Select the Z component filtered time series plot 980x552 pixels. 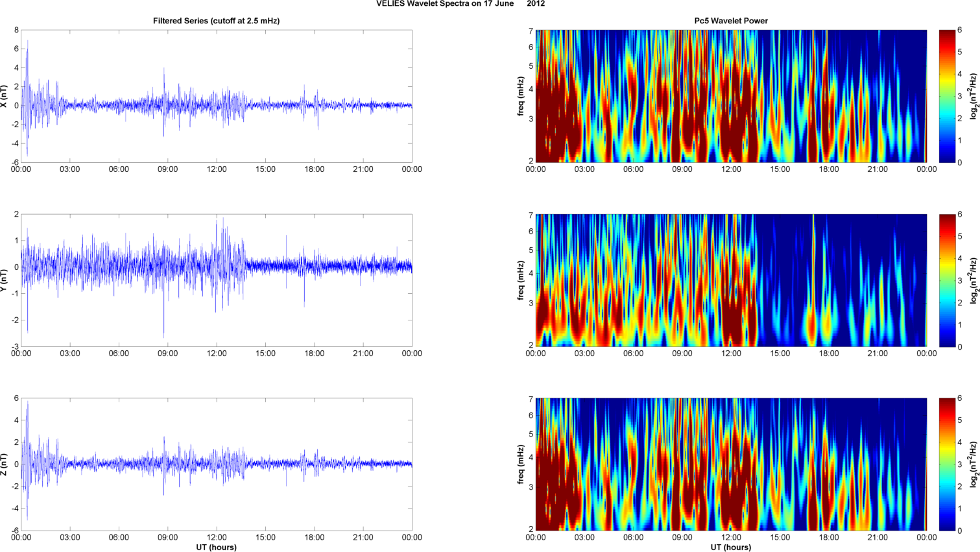pyautogui.click(x=217, y=464)
